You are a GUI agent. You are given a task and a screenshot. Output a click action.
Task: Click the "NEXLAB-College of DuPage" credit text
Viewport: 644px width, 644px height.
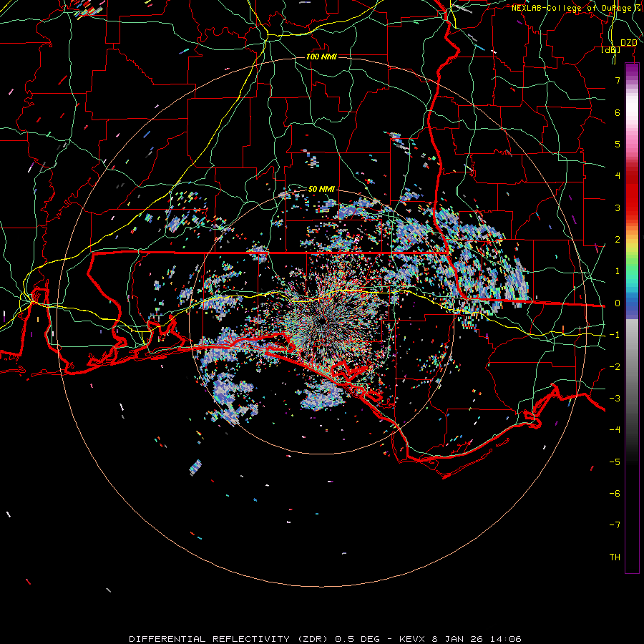point(571,8)
